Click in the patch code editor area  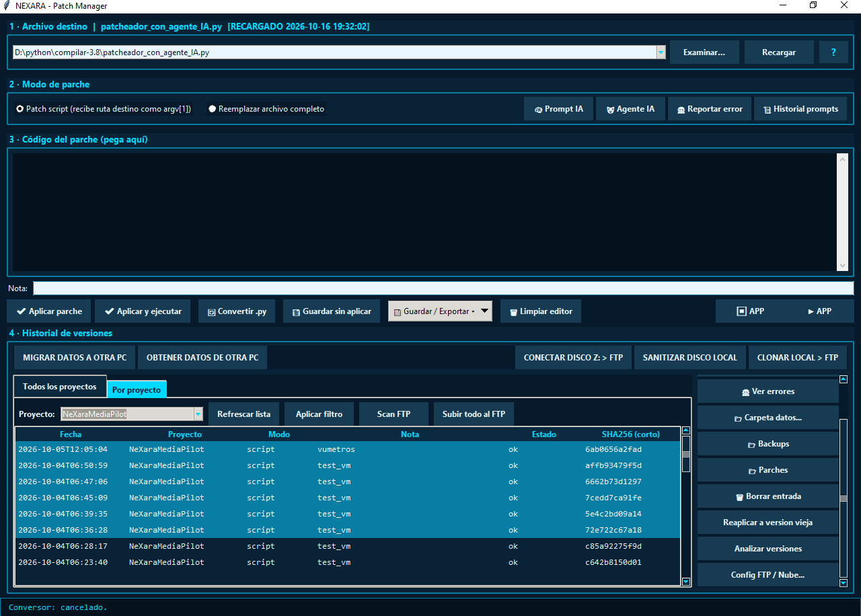pyautogui.click(x=424, y=212)
